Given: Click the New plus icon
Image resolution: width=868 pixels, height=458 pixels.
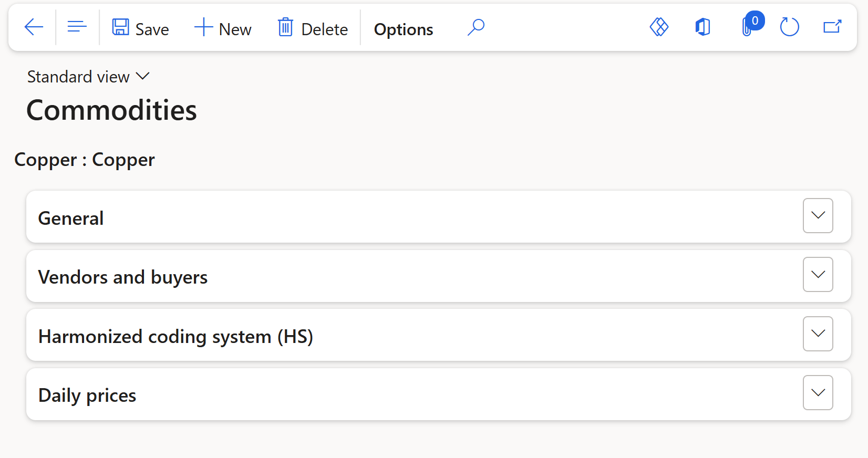Looking at the screenshot, I should coord(203,27).
